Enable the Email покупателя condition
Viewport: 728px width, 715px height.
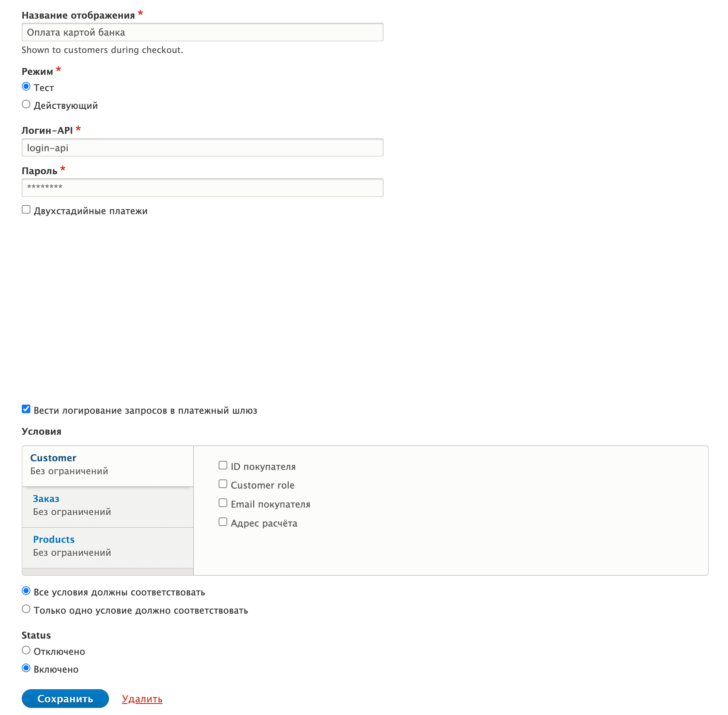223,503
